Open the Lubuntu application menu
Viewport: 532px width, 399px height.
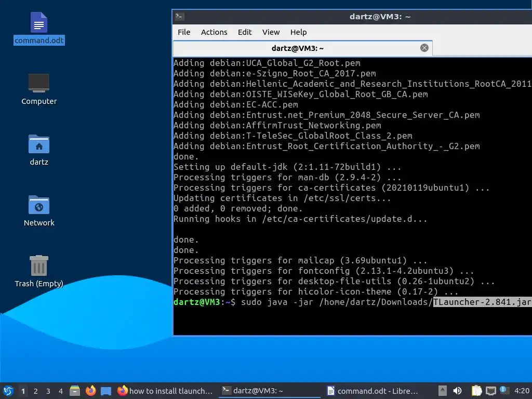(x=8, y=391)
